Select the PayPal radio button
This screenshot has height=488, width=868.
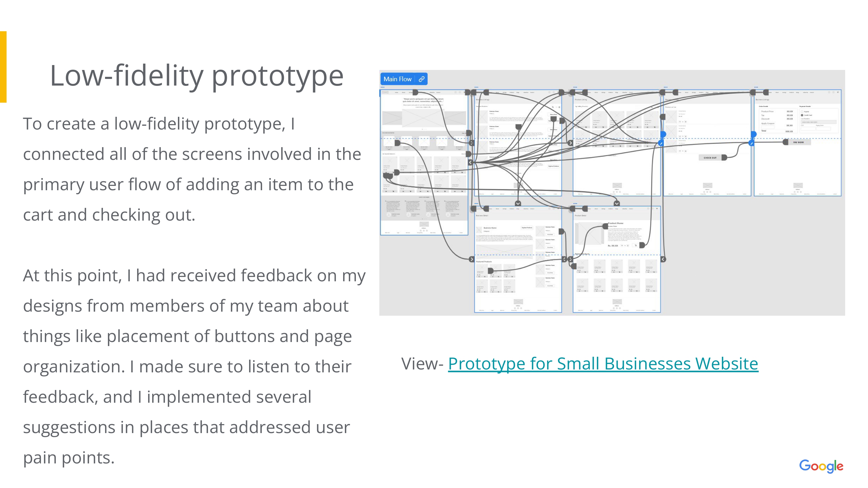[802, 112]
